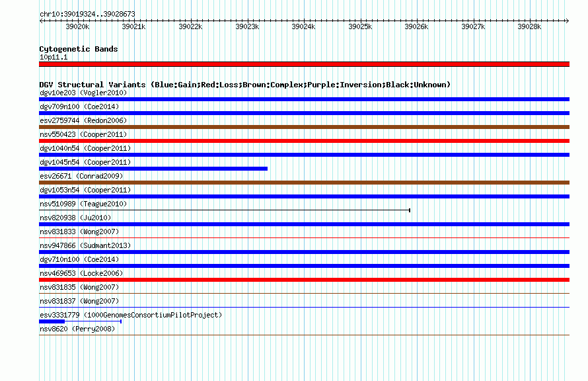Click the short blue bar of dgv1045n54

[153, 169]
